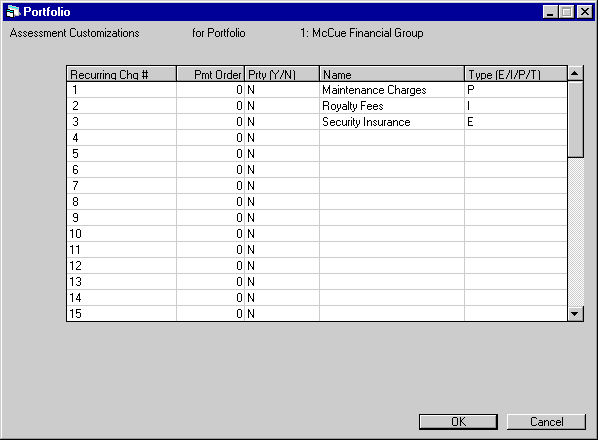Click the Cancel button
The image size is (598, 440).
[546, 422]
